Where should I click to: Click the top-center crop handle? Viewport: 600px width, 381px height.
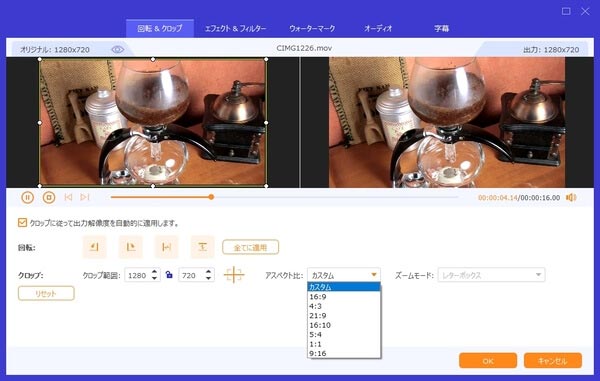(153, 59)
